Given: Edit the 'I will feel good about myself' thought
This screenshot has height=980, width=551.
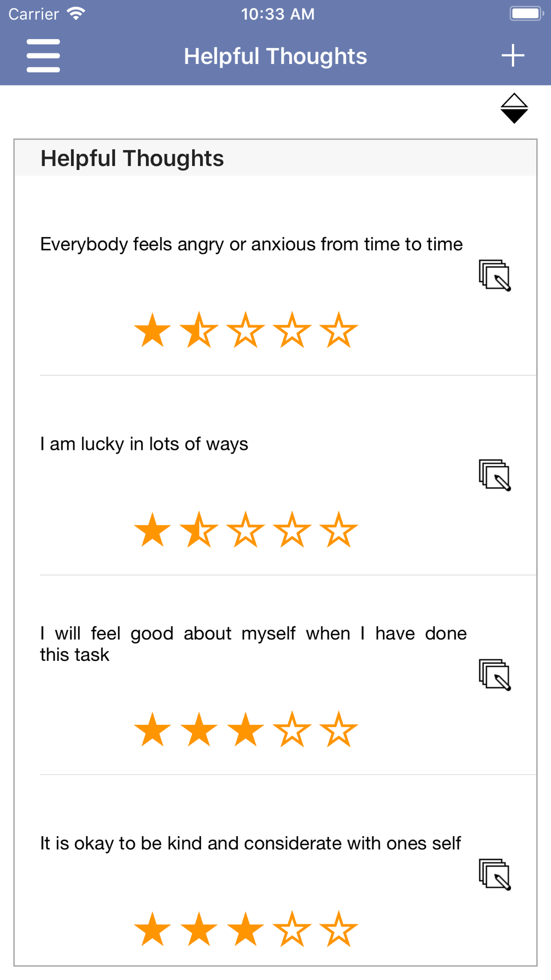Looking at the screenshot, I should [495, 675].
